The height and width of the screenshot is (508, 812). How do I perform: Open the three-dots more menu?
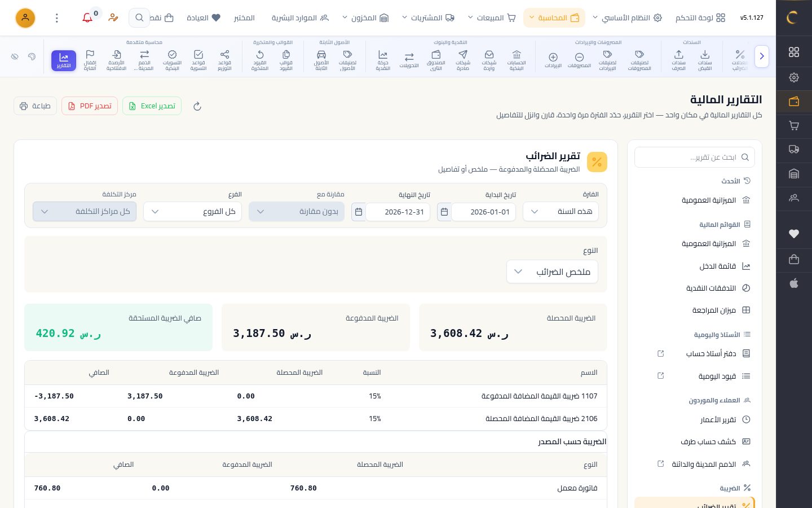point(56,18)
